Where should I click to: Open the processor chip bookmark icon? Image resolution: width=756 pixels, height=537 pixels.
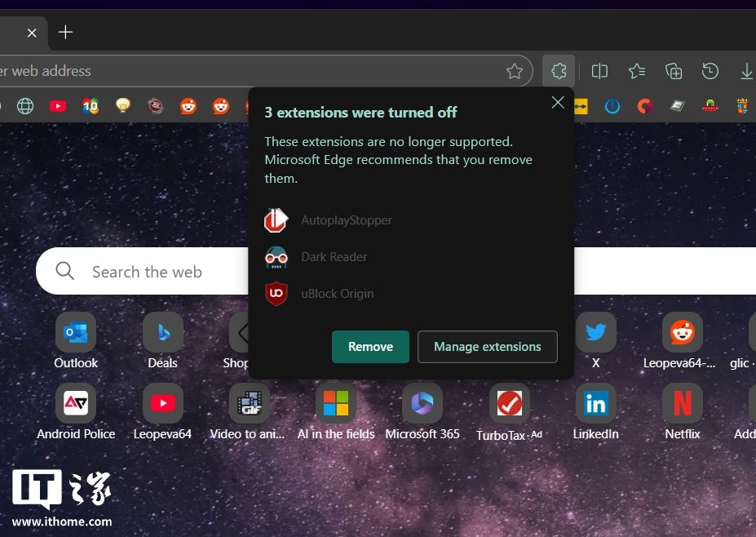tap(678, 105)
